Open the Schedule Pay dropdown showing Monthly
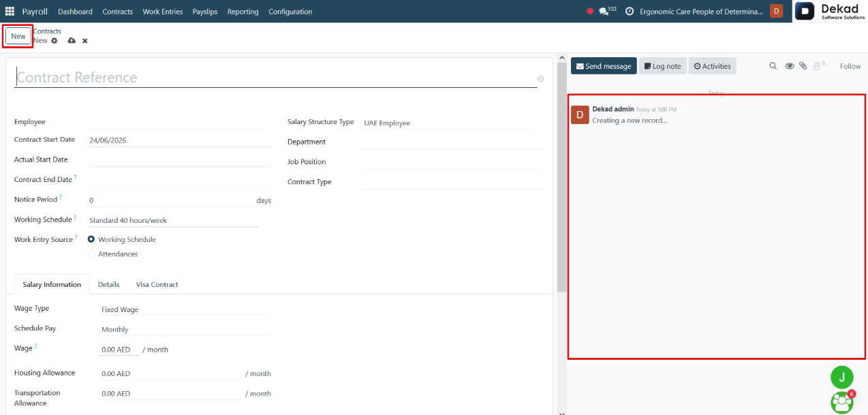The width and height of the screenshot is (868, 415). click(x=185, y=329)
